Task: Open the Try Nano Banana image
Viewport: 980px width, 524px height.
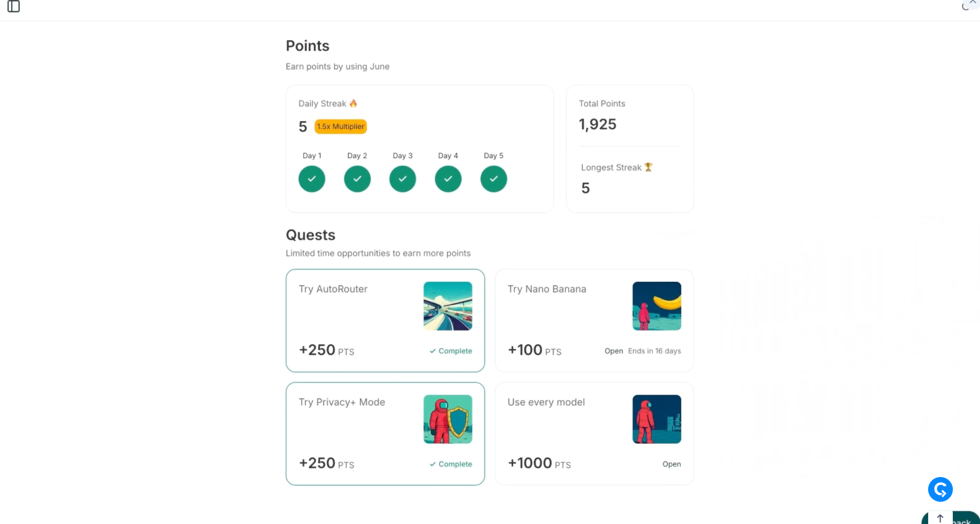Action: [x=656, y=306]
